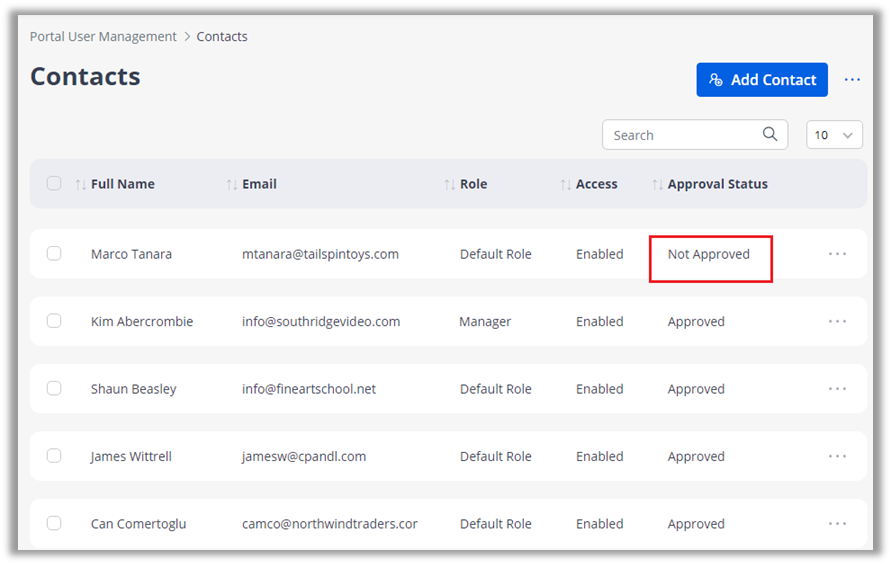This screenshot has width=891, height=565.
Task: Open row actions for Kim Abercrombie
Action: (x=837, y=322)
